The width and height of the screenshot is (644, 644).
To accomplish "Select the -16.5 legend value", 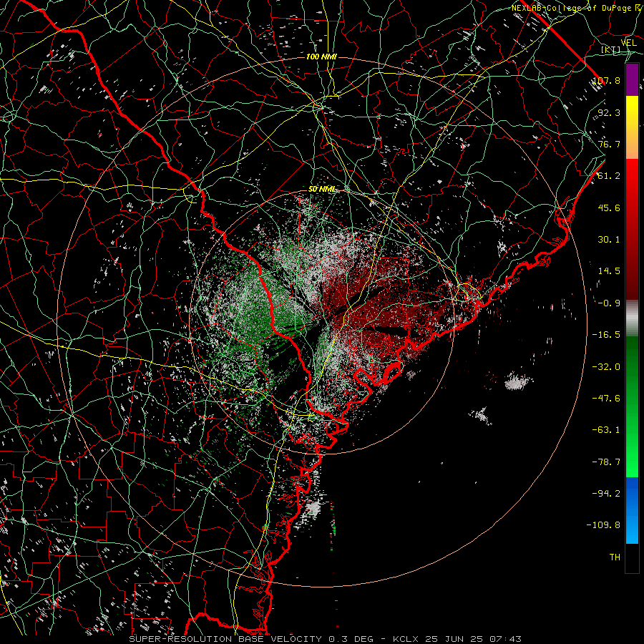I will [x=607, y=335].
